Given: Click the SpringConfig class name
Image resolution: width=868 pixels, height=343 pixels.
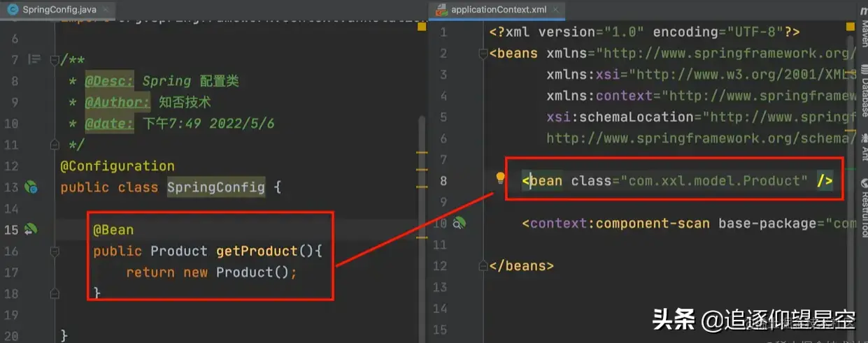Looking at the screenshot, I should click(216, 187).
